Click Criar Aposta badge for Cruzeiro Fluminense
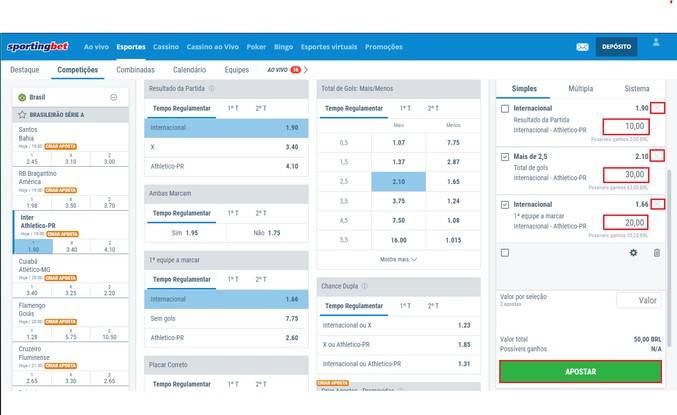 pos(60,366)
